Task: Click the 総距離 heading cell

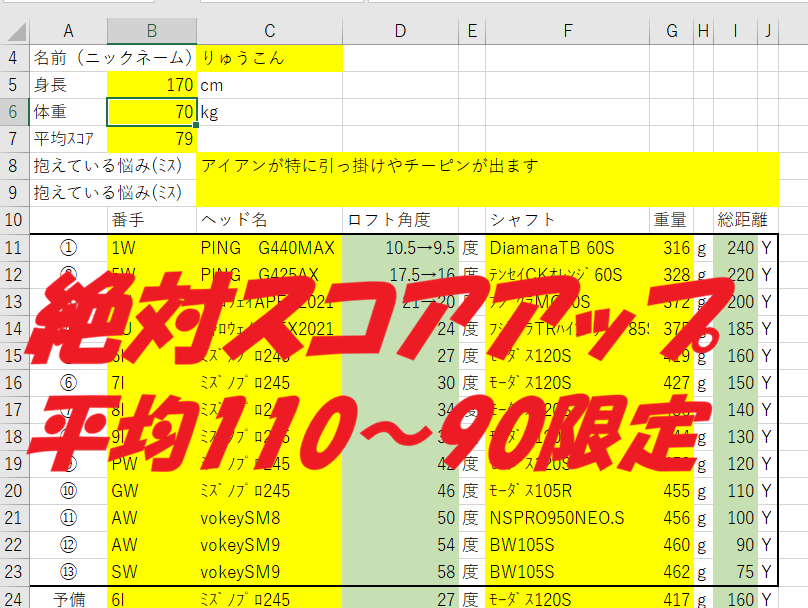Action: click(x=746, y=220)
